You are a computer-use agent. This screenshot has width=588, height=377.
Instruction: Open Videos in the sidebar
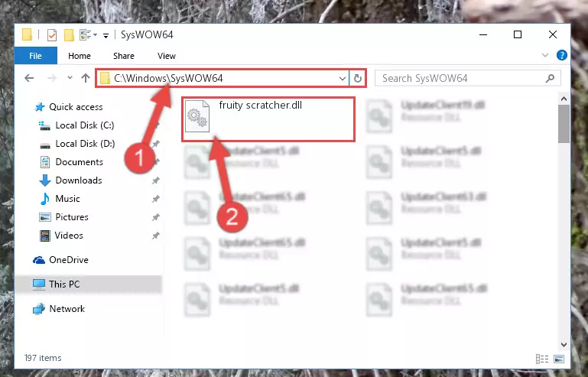(69, 236)
